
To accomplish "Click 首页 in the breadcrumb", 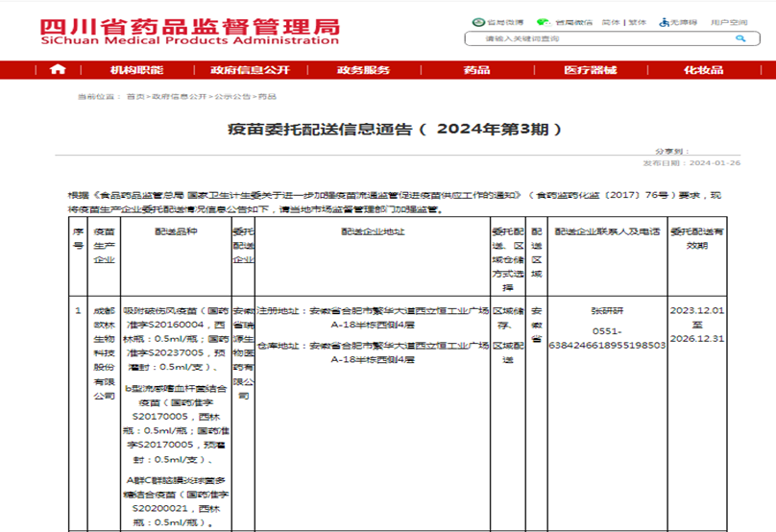I will tap(135, 96).
